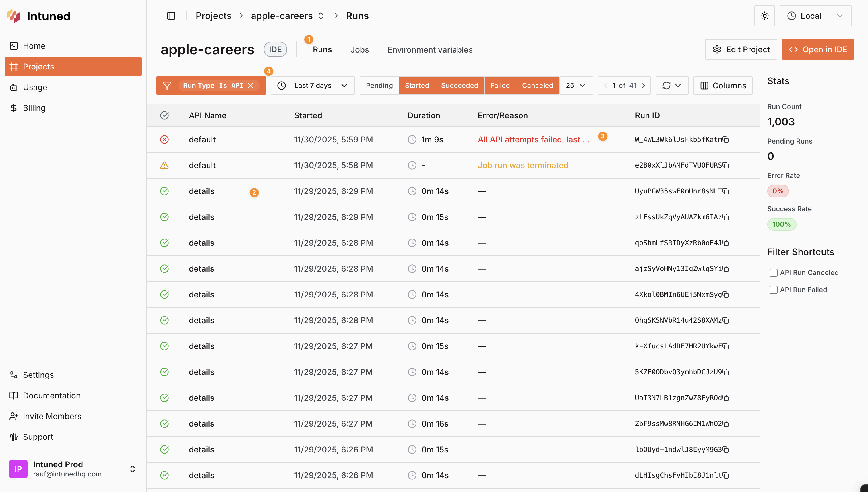Enable the API Run Failed filter shortcut
The image size is (868, 492).
pyautogui.click(x=774, y=290)
